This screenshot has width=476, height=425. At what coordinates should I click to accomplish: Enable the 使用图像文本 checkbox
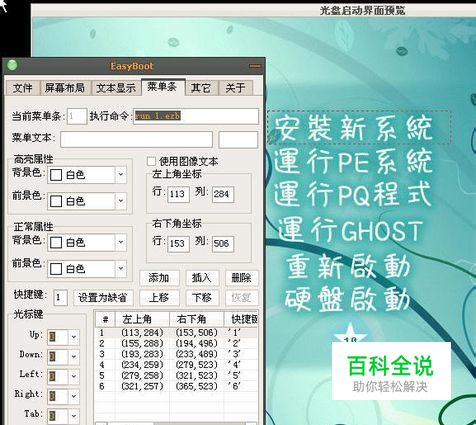(151, 161)
